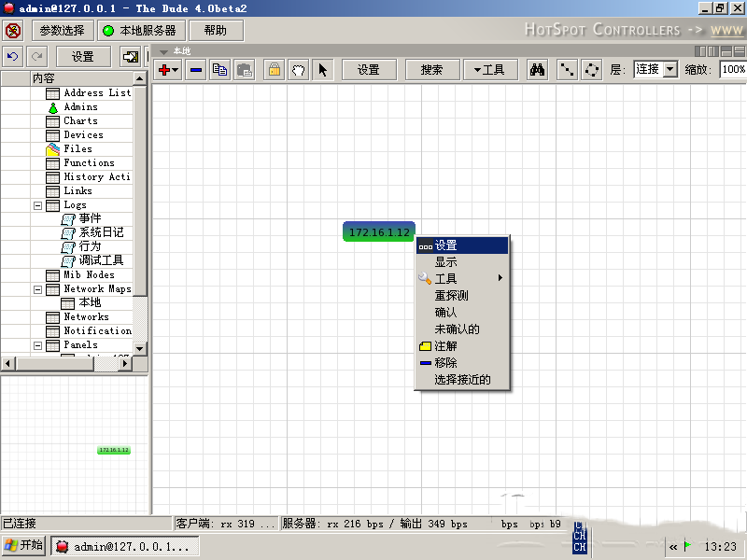Viewport: 747px width, 560px height.
Task: Collapse the Logs tree node
Action: point(37,205)
